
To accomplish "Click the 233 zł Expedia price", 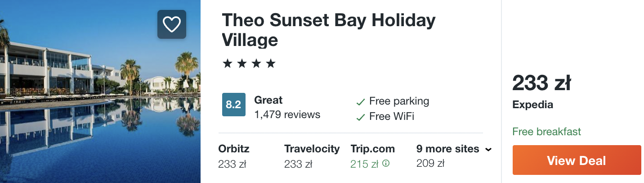I will 541,84.
